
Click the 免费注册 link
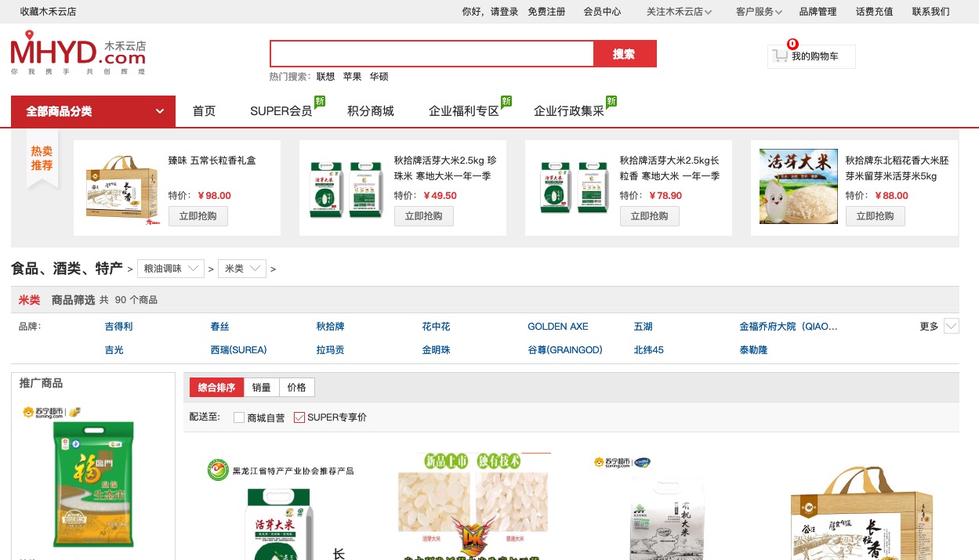[546, 12]
